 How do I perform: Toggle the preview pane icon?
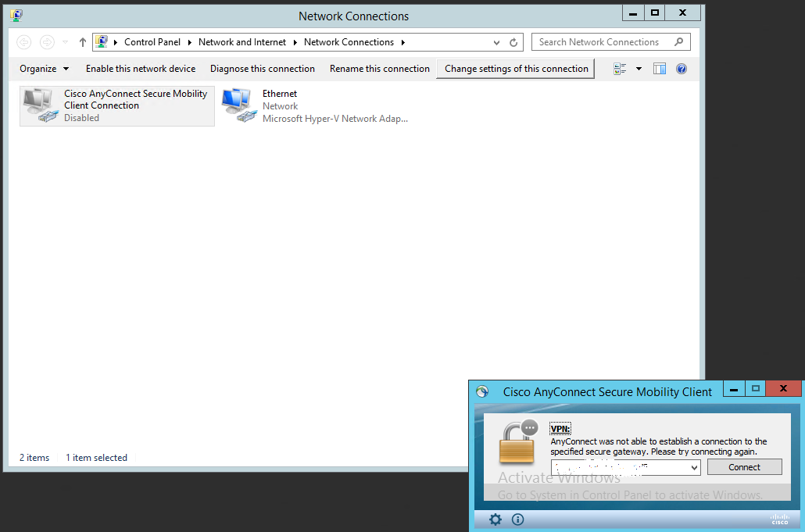click(660, 69)
